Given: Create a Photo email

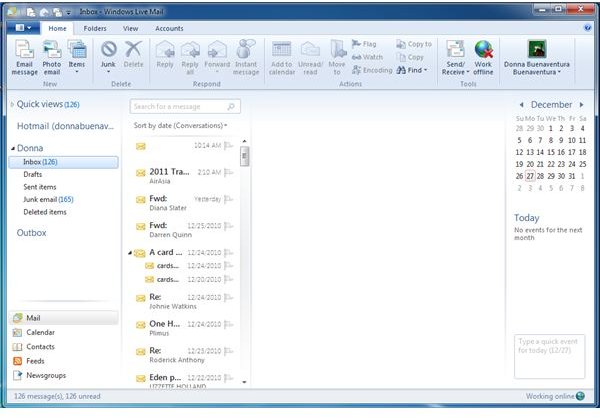Looking at the screenshot, I should tap(52, 58).
